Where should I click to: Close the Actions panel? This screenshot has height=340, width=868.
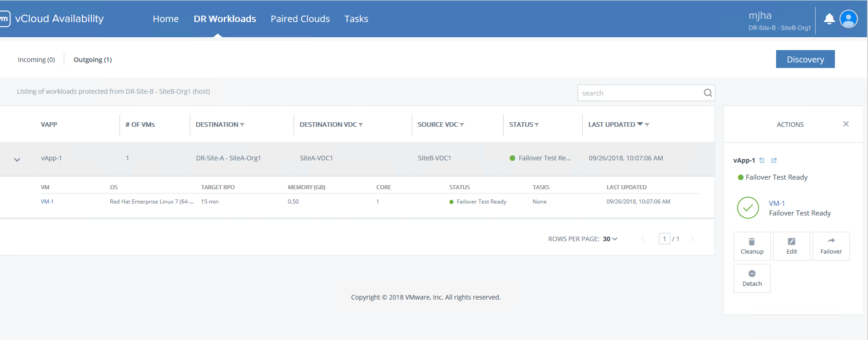click(x=845, y=124)
